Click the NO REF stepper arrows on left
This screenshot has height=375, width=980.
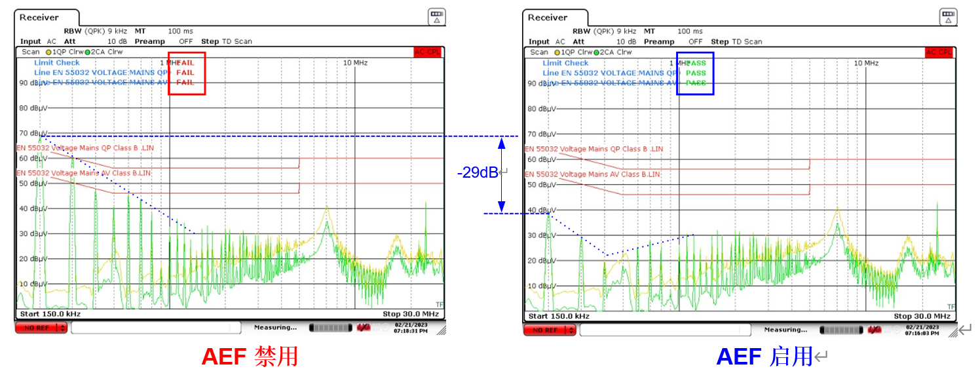pos(63,328)
